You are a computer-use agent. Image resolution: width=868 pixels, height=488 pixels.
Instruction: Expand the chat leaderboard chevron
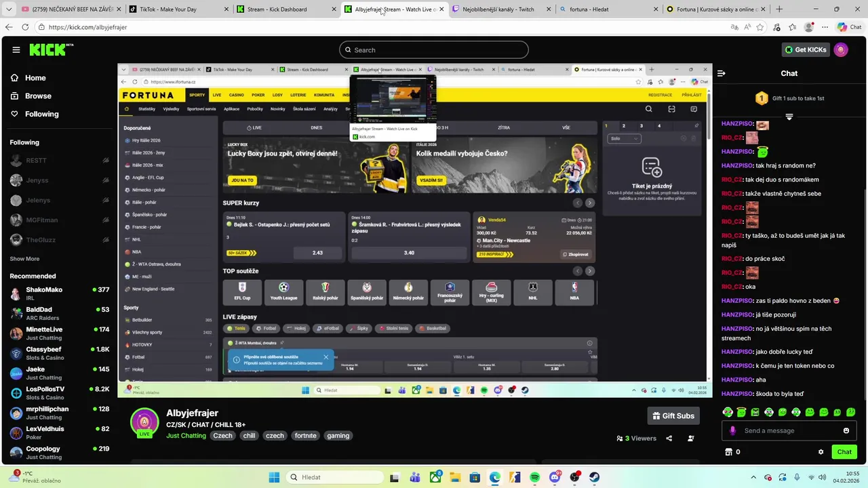pos(789,117)
